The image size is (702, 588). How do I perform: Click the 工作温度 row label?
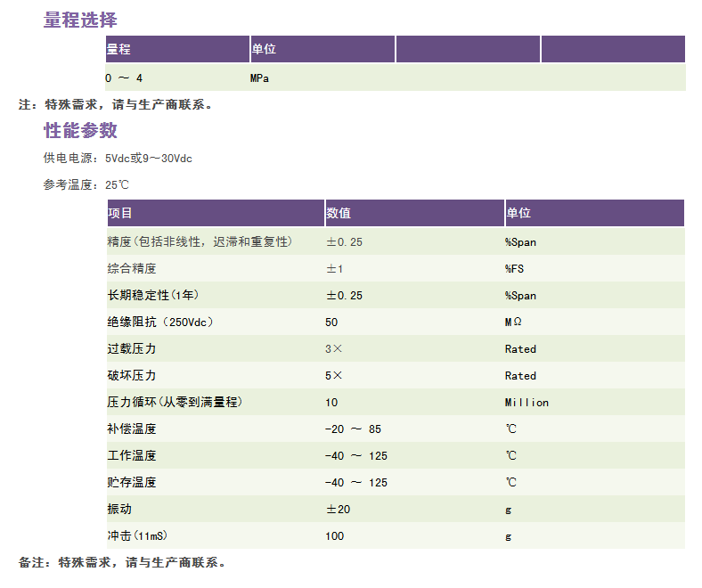tap(132, 455)
